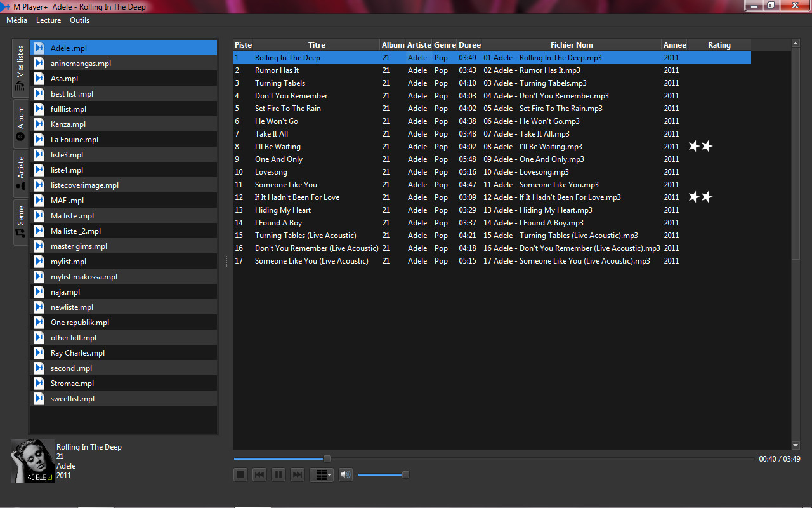Click playlist icon next to mylist makossa.mpl
Viewport: 812px width, 508px height.
tap(39, 276)
